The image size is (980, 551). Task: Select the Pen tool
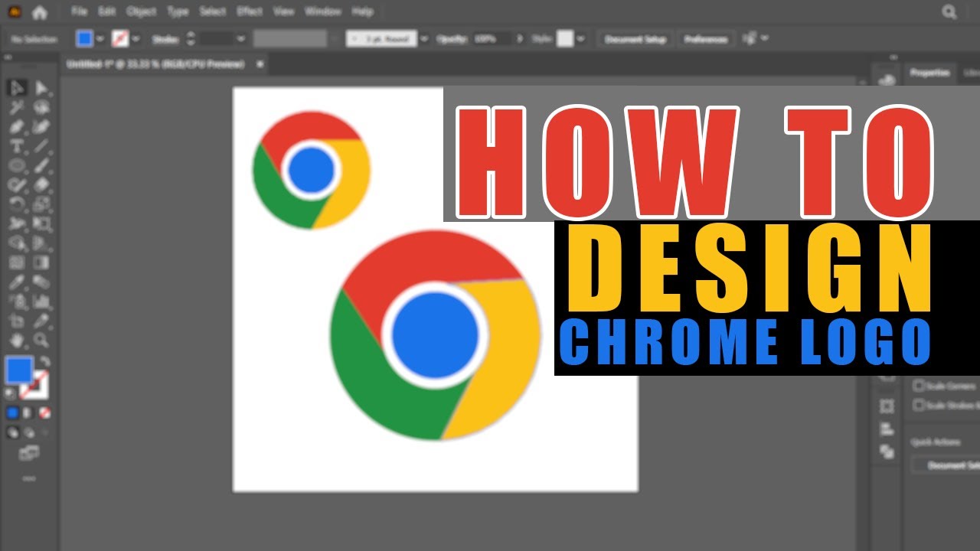[x=17, y=127]
